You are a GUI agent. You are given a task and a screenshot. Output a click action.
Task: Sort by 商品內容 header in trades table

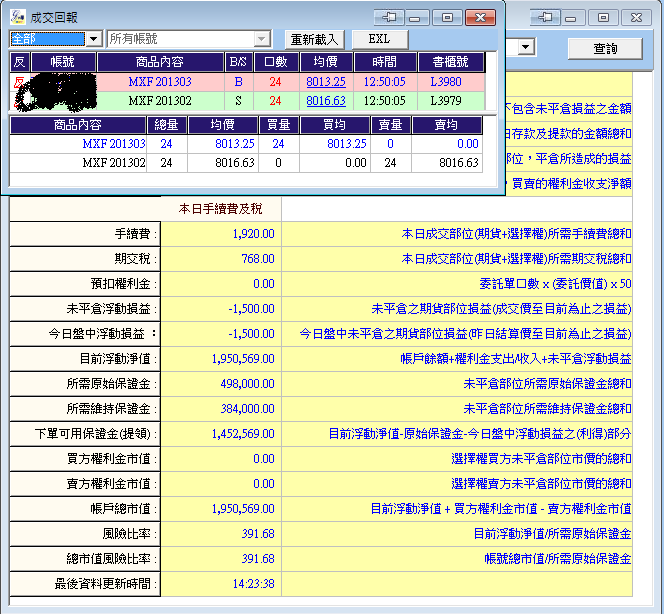160,62
